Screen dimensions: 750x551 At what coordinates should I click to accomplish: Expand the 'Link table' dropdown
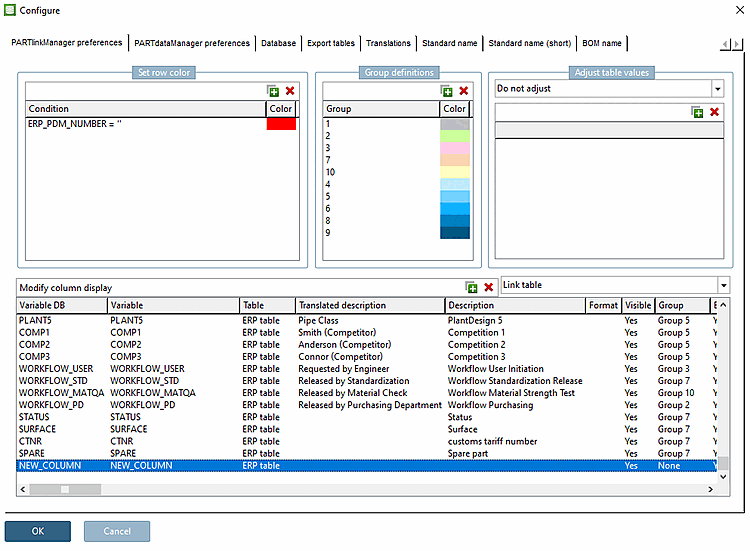pyautogui.click(x=722, y=286)
